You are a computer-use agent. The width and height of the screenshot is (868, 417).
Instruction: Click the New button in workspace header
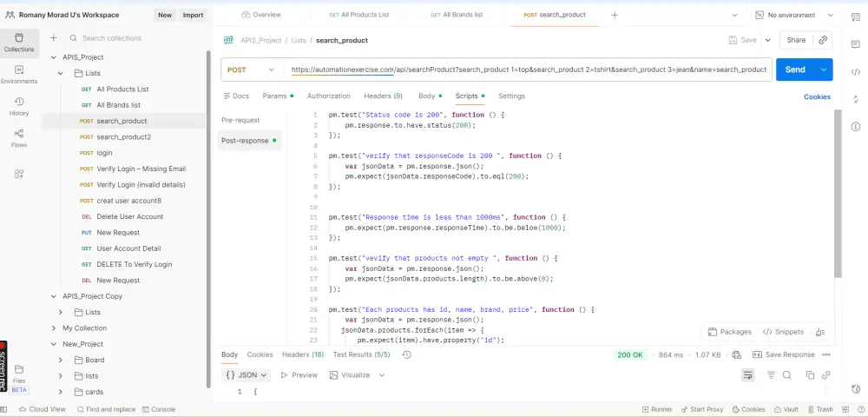[165, 15]
